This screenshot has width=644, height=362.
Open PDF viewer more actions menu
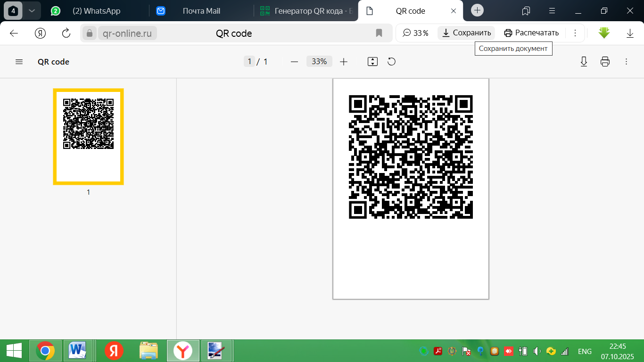627,62
